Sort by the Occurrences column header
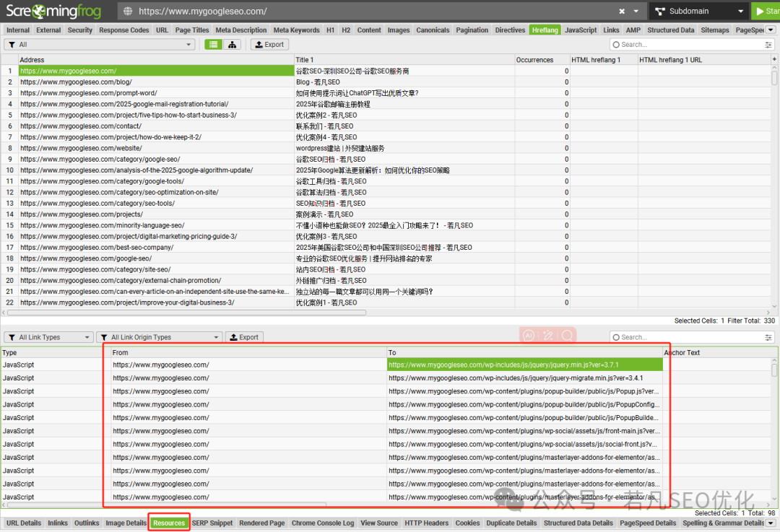Viewport: 780px width, 532px height. pos(542,60)
